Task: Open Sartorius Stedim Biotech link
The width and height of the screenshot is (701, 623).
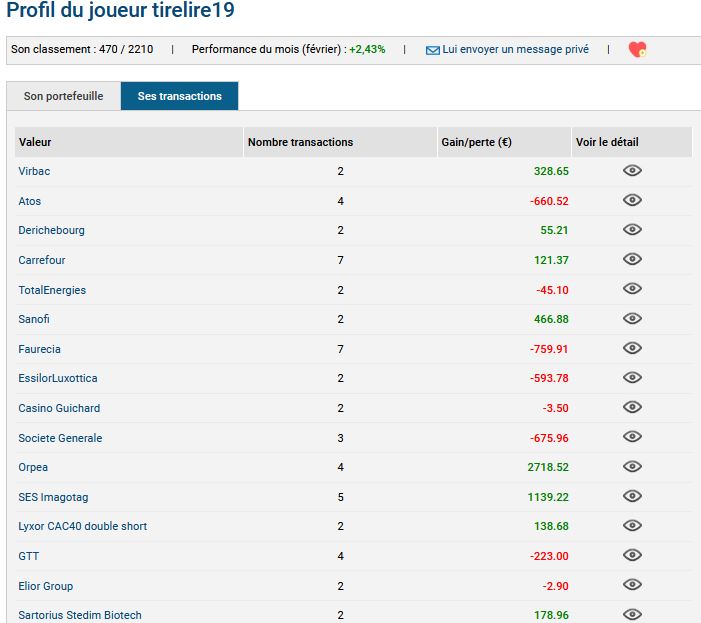Action: 80,615
